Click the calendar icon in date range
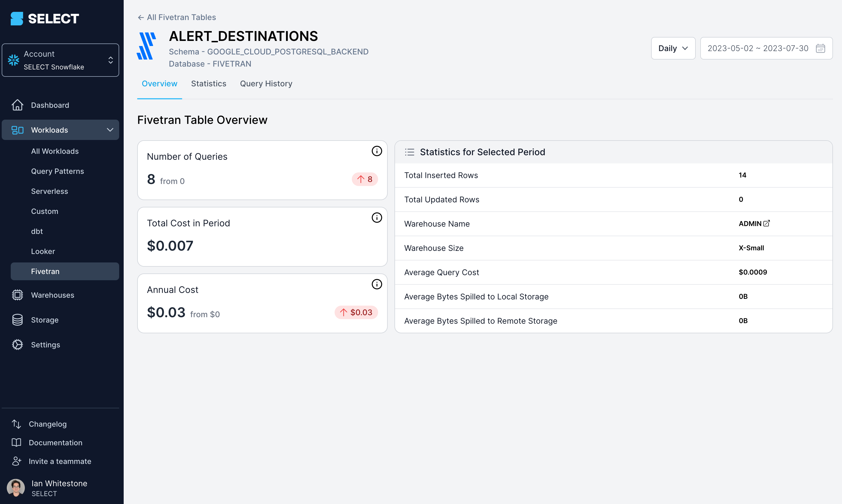This screenshot has width=842, height=504. [820, 48]
